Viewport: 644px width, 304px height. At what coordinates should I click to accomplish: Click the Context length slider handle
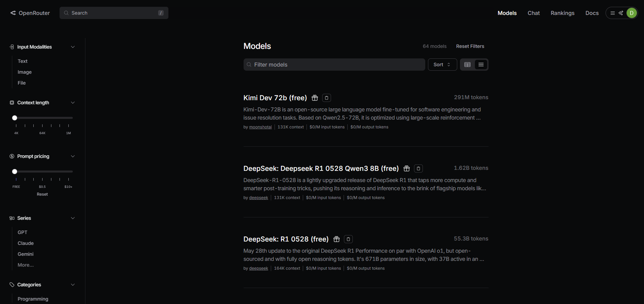coord(15,118)
